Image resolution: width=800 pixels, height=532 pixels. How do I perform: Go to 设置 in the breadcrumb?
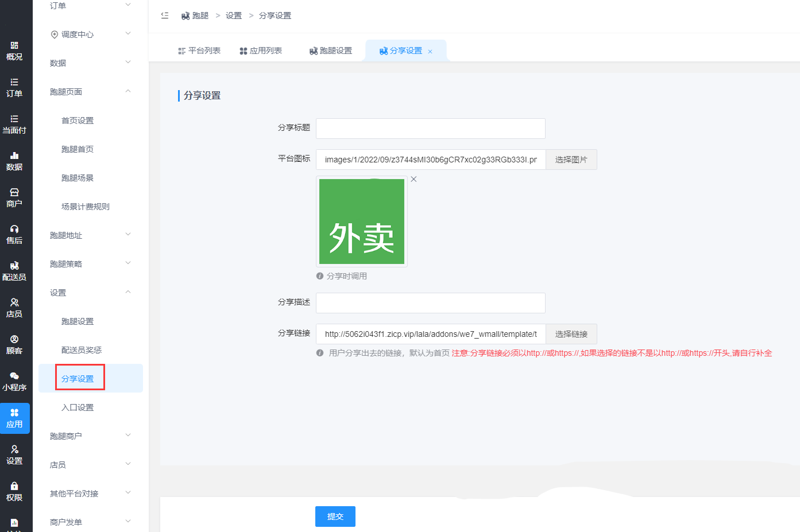(234, 15)
